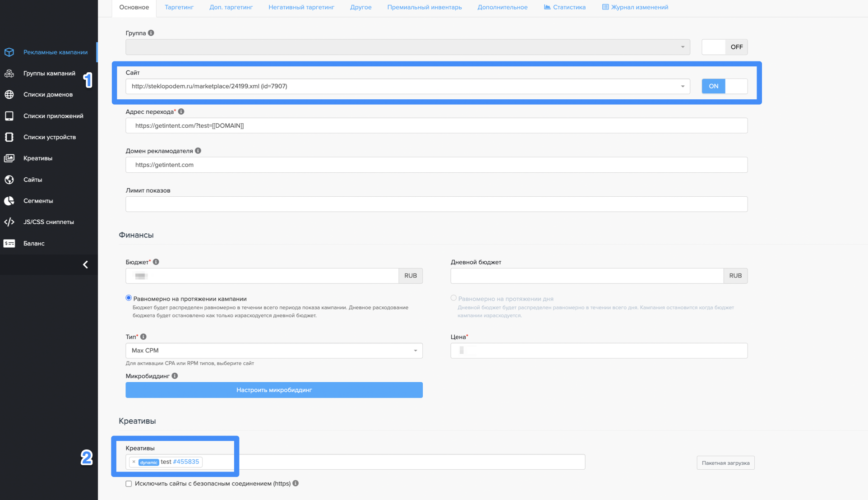Click the Группы кампаний sidebar icon
Screen dimensions: 868x500
click(x=9, y=74)
